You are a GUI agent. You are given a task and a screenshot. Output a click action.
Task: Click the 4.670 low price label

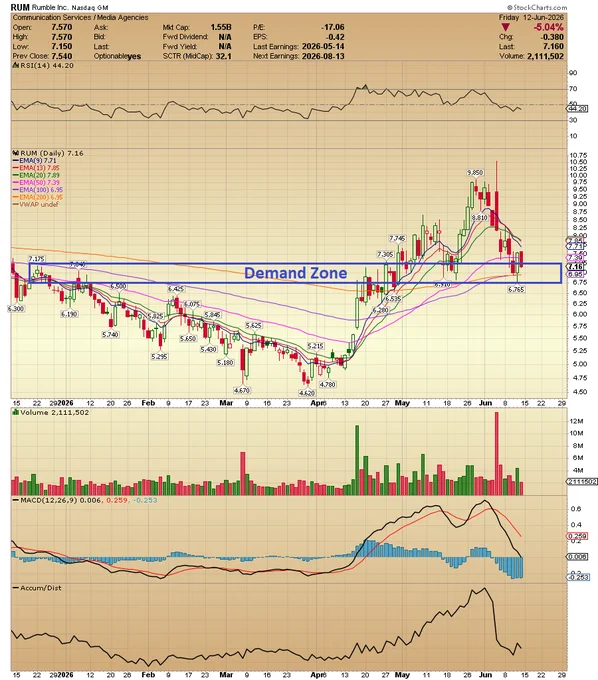click(242, 390)
